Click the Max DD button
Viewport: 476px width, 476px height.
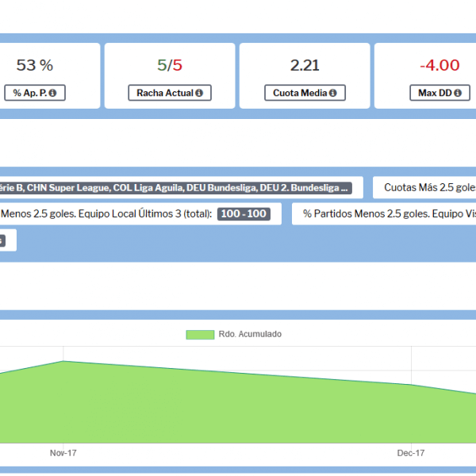coord(440,93)
